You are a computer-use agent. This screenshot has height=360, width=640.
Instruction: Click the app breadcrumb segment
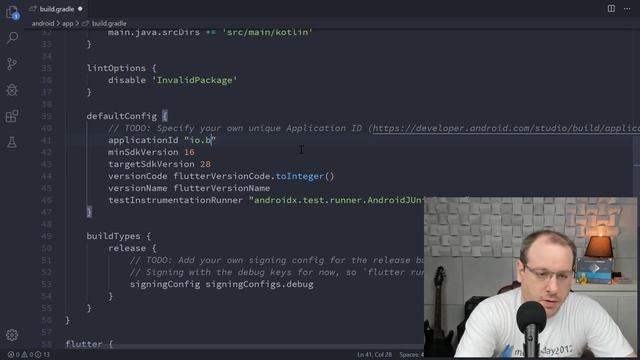(68, 24)
